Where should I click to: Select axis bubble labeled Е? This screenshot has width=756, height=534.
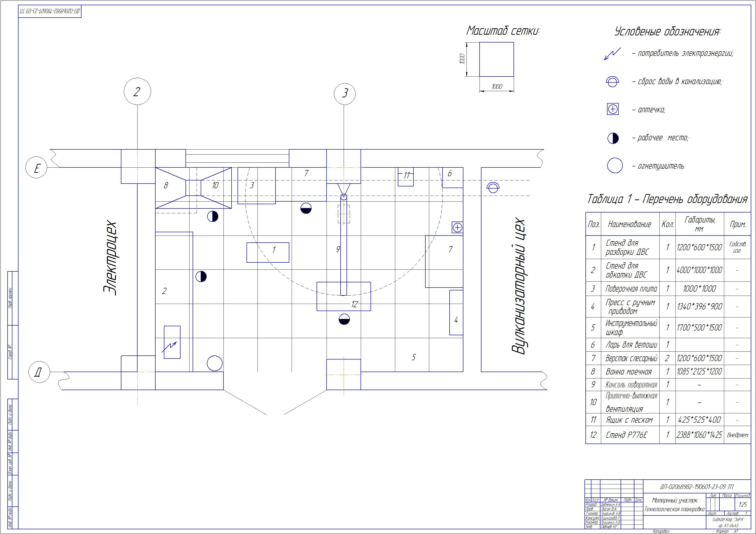pos(36,168)
